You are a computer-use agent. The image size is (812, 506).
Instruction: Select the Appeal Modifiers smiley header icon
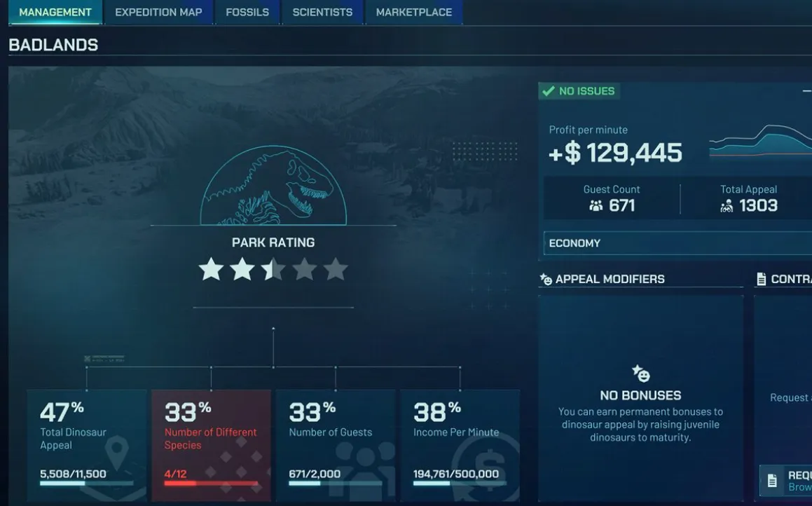coord(546,278)
